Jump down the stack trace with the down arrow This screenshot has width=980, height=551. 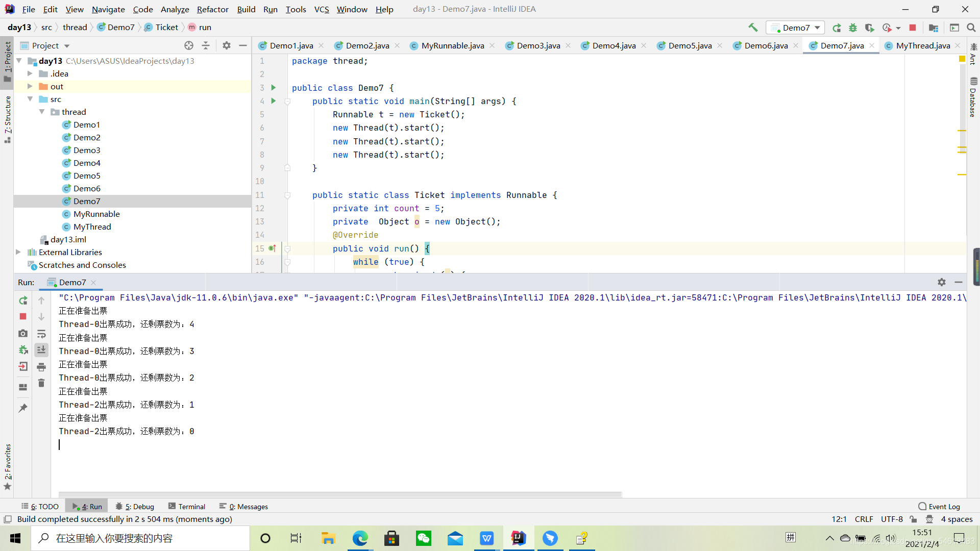point(41,317)
